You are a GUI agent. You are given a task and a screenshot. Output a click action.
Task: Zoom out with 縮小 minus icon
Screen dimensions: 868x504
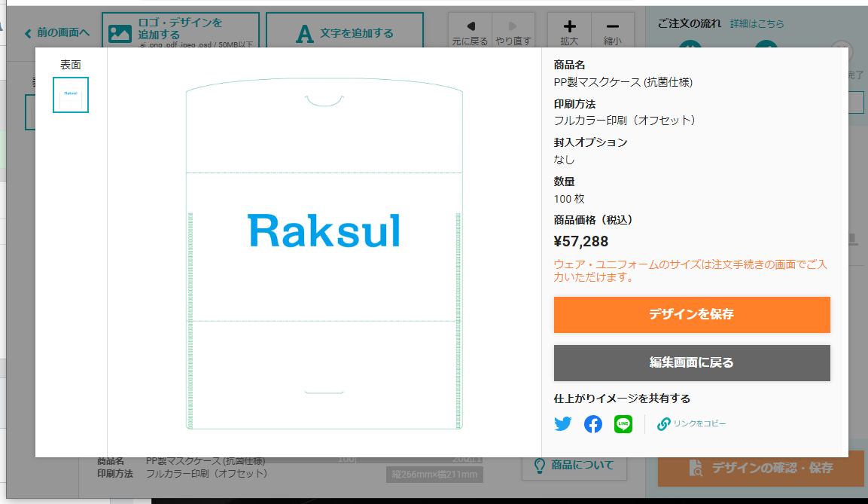(x=612, y=30)
